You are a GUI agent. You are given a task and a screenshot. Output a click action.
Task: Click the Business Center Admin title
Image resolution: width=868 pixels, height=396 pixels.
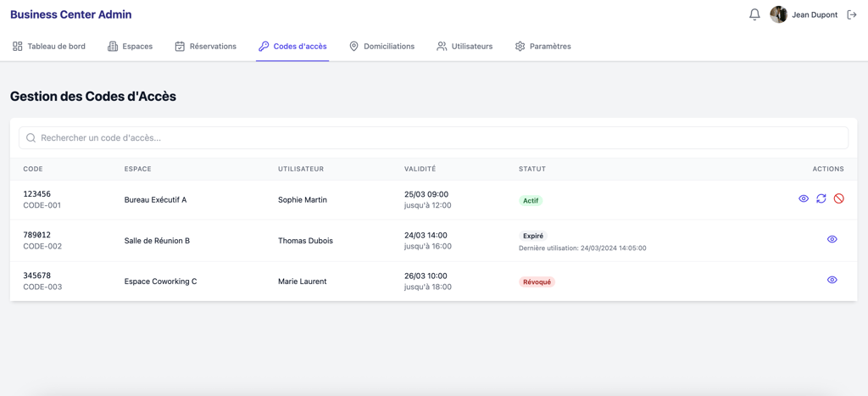coord(71,15)
